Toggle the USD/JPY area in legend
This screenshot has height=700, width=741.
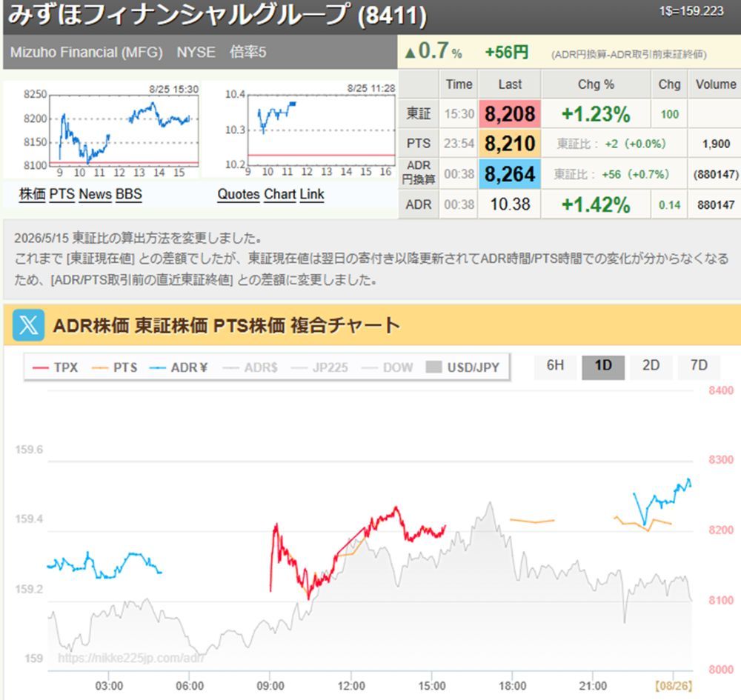point(462,367)
